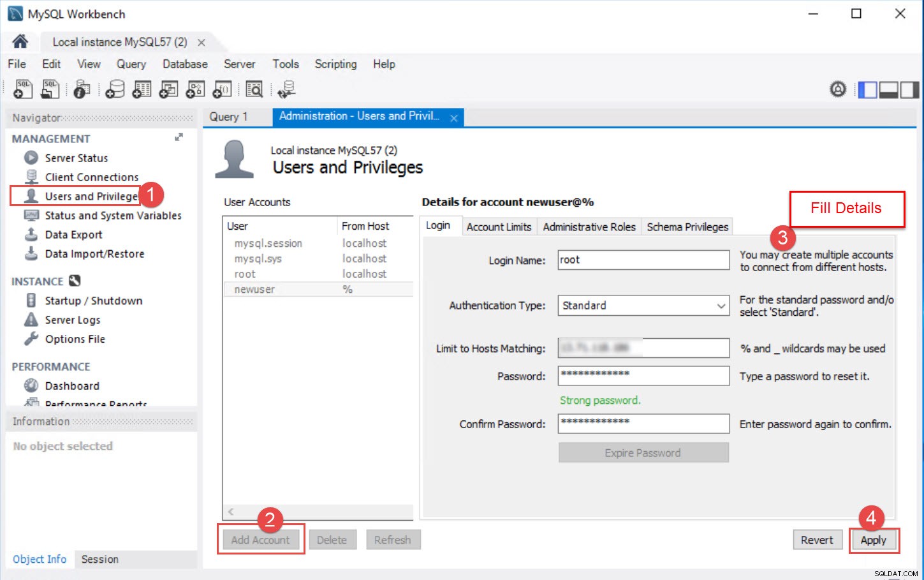924x580 pixels.
Task: Reconnect to DBMS toolbar icon
Action: click(x=286, y=89)
